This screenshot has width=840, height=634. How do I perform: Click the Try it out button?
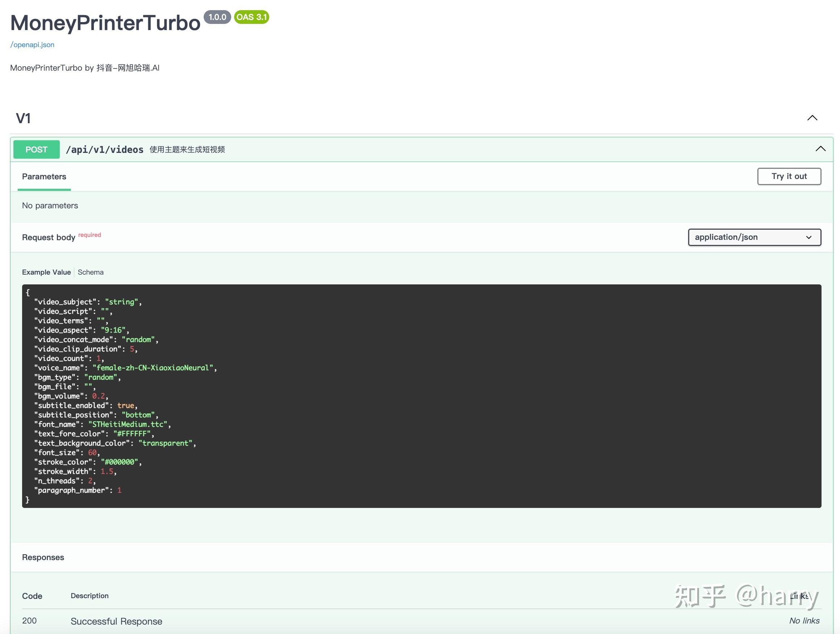pyautogui.click(x=789, y=176)
